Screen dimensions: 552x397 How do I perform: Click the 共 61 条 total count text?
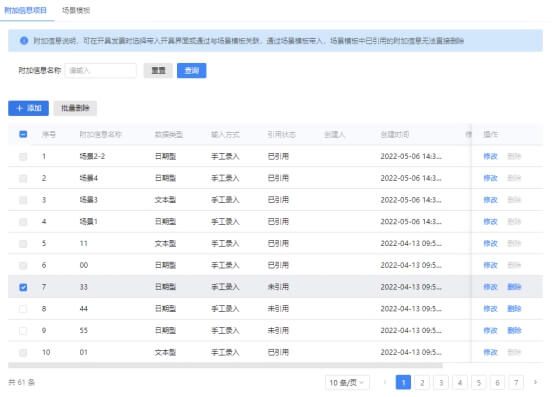pyautogui.click(x=21, y=383)
